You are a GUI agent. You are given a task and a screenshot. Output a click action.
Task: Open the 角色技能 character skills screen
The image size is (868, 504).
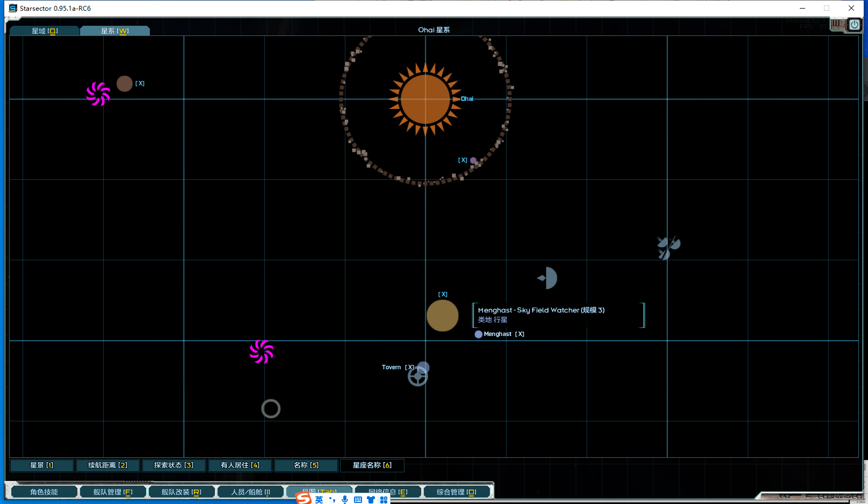(44, 492)
